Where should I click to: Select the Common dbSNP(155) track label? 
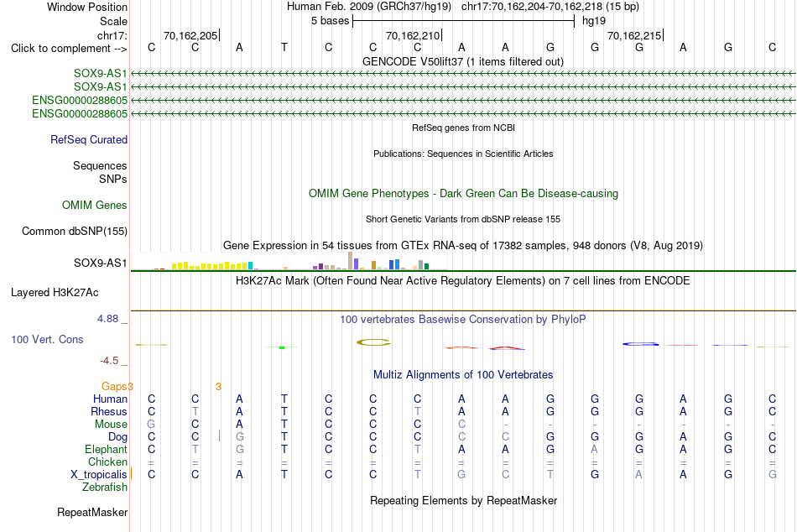click(x=75, y=231)
